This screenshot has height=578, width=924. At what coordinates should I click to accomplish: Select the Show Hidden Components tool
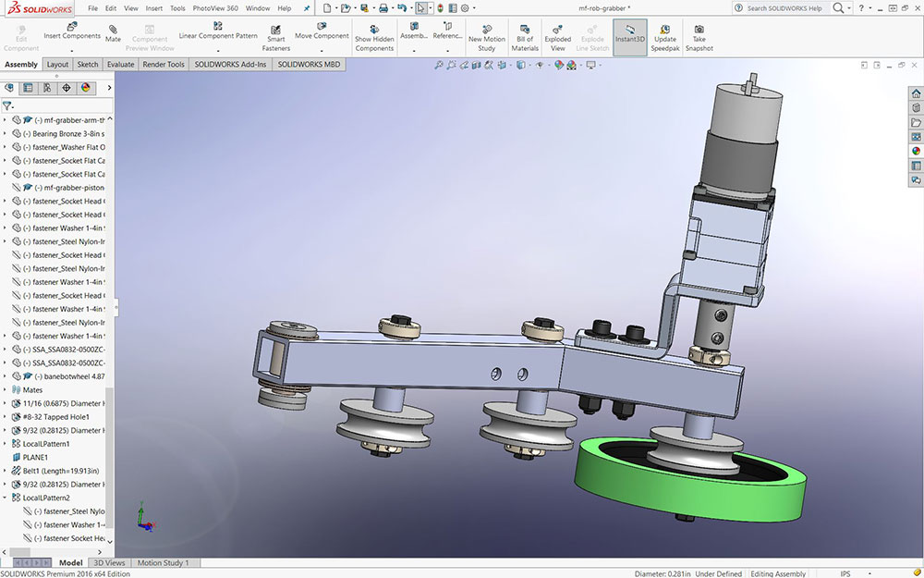[x=374, y=29]
